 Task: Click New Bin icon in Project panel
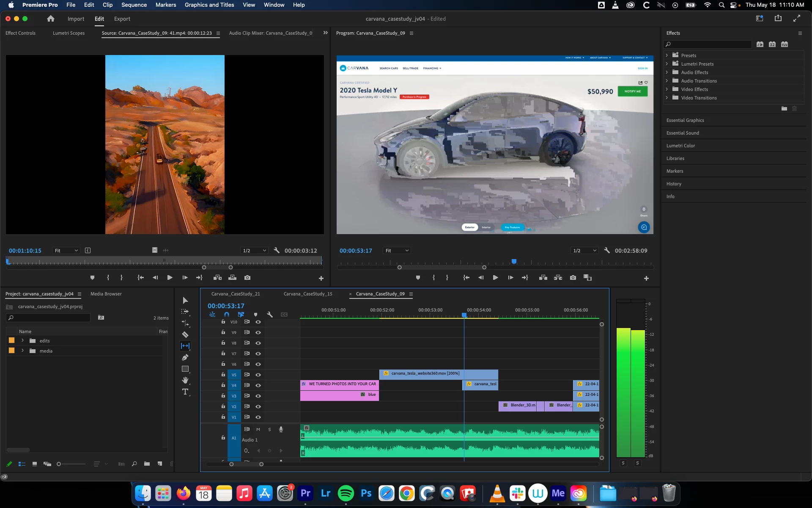click(x=147, y=464)
